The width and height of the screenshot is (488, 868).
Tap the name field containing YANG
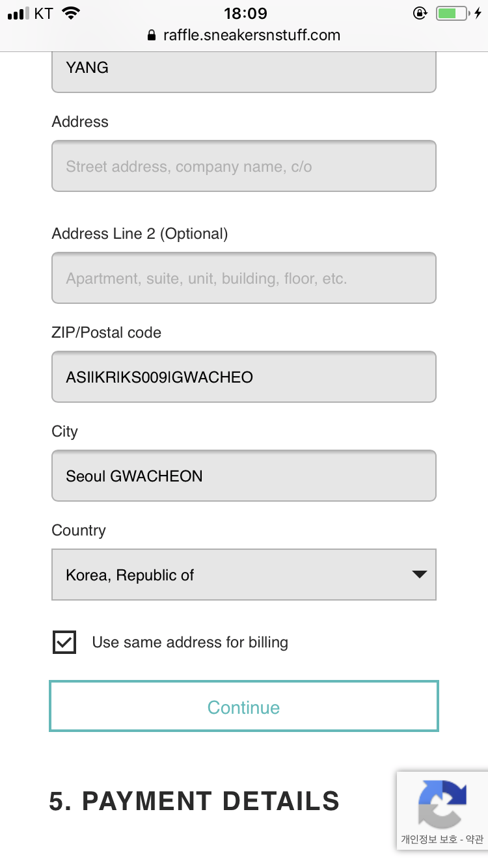pos(244,72)
